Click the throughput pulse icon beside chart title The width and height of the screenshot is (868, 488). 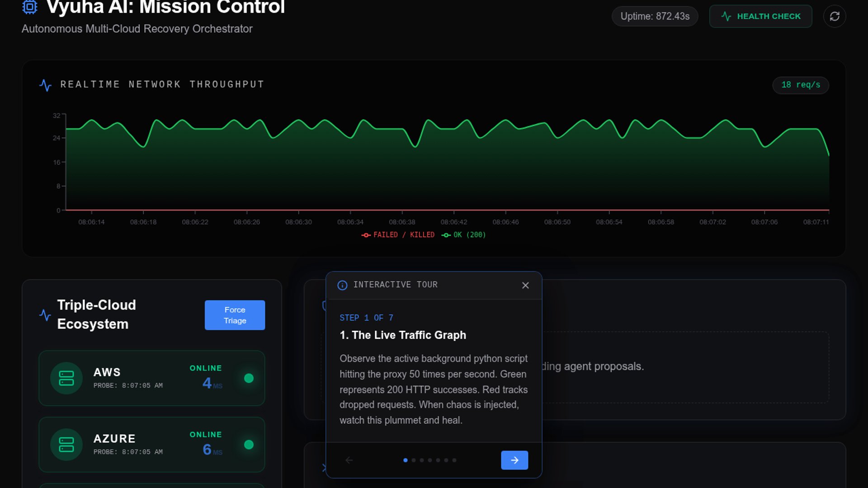tap(45, 85)
